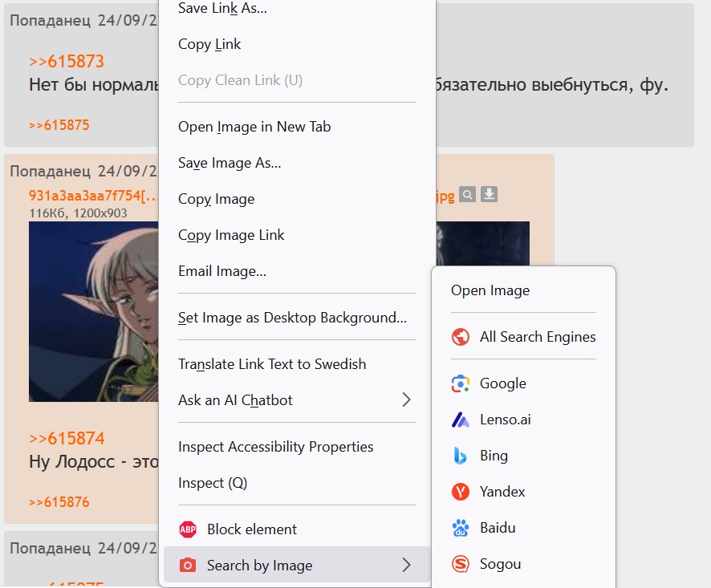Click the magnifier icon beside image filename
The image size is (711, 588).
467,194
